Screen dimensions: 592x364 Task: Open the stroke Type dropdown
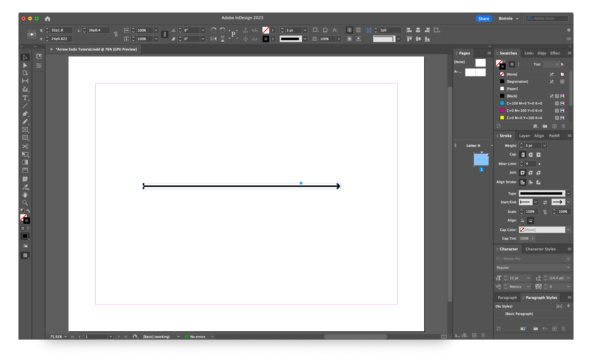pos(568,193)
